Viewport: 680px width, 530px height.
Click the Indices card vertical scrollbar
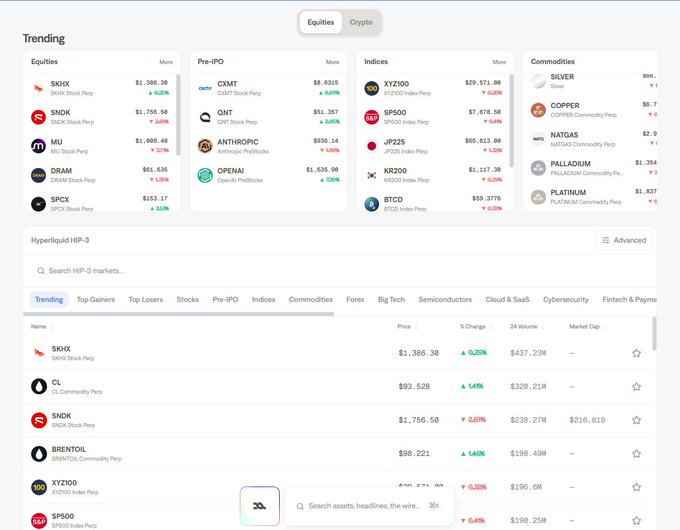pos(512,120)
